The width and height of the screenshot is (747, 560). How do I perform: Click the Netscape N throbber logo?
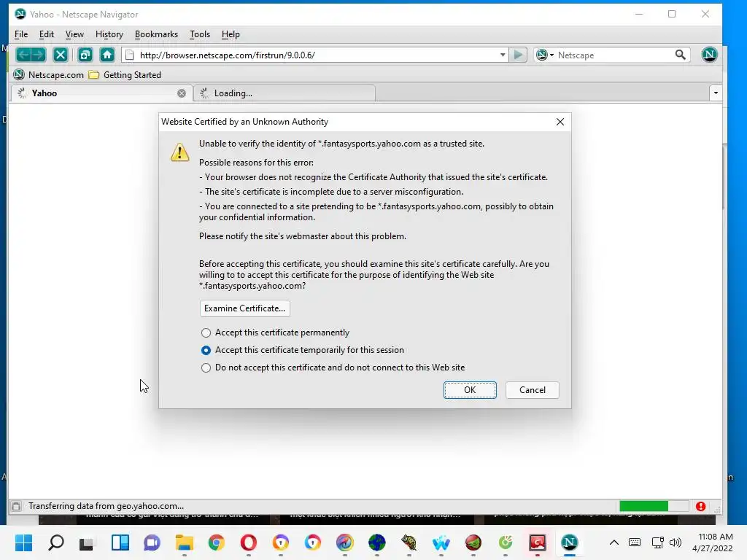[709, 54]
